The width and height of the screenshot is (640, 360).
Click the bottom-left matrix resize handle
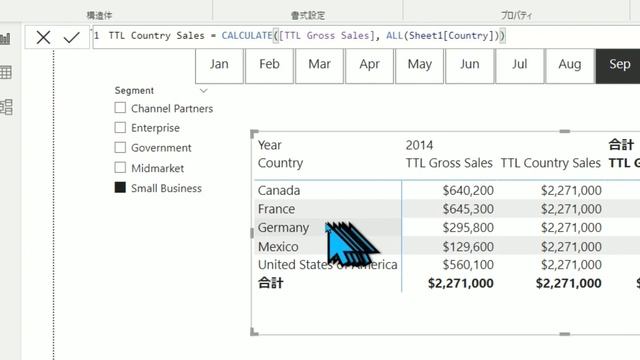[x=253, y=332]
